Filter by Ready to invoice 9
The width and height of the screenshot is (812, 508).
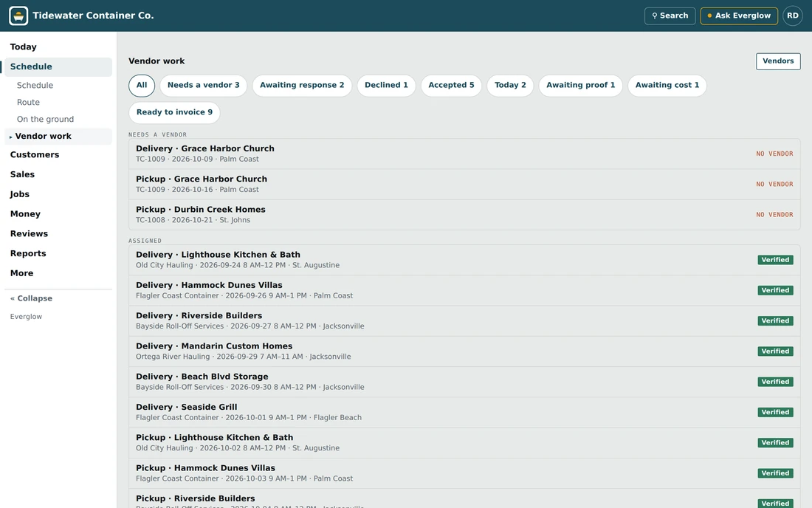tap(174, 112)
